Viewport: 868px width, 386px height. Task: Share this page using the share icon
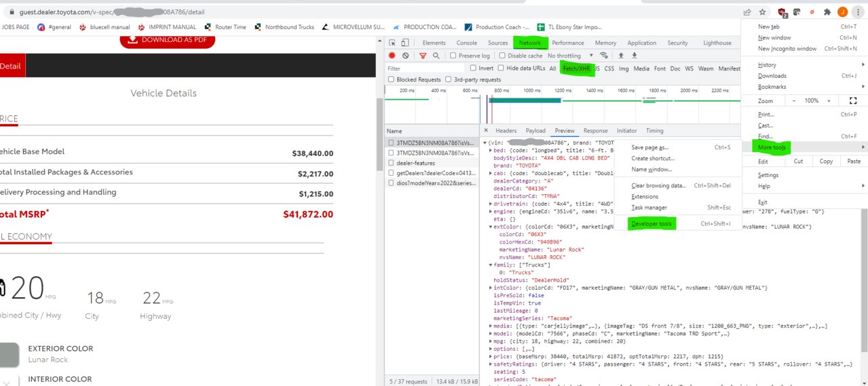pos(747,12)
